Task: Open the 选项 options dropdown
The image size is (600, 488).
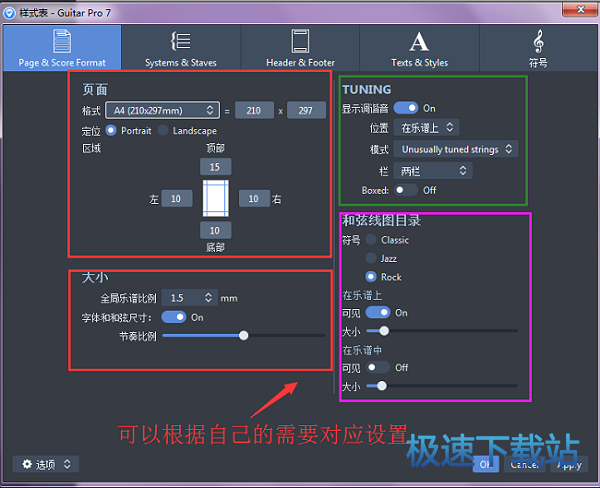Action: [x=46, y=464]
